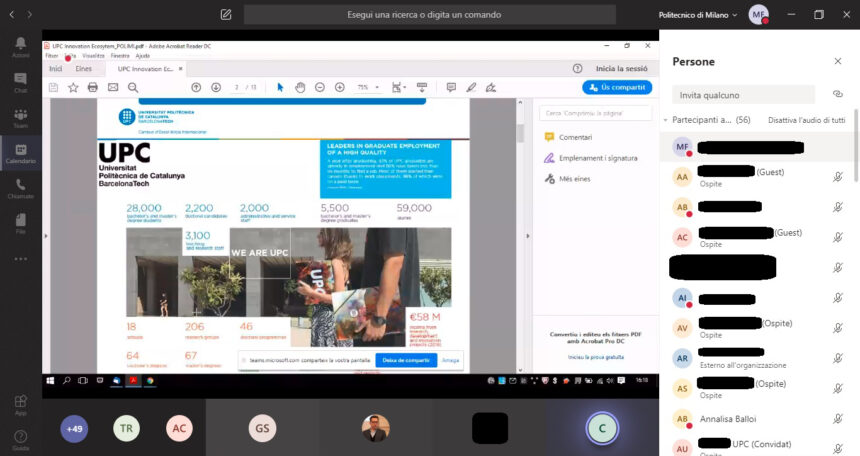Show the +49 additional participants

pos(74,429)
